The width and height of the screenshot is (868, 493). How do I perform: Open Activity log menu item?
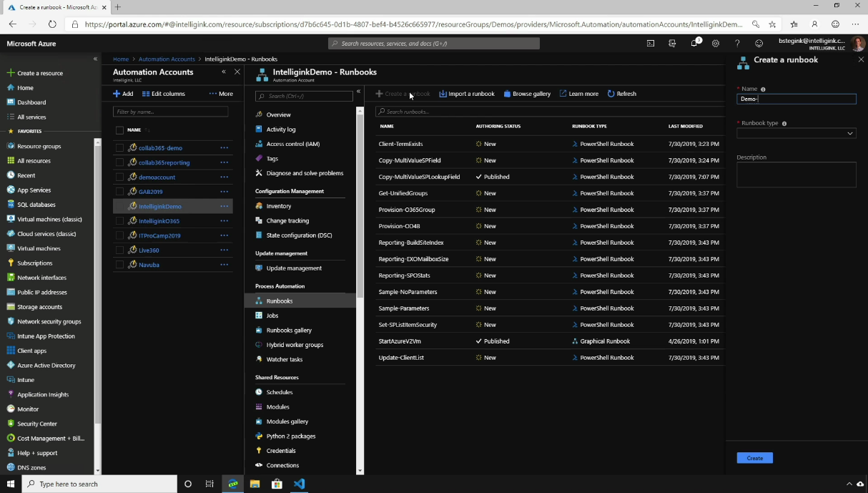click(x=275, y=130)
